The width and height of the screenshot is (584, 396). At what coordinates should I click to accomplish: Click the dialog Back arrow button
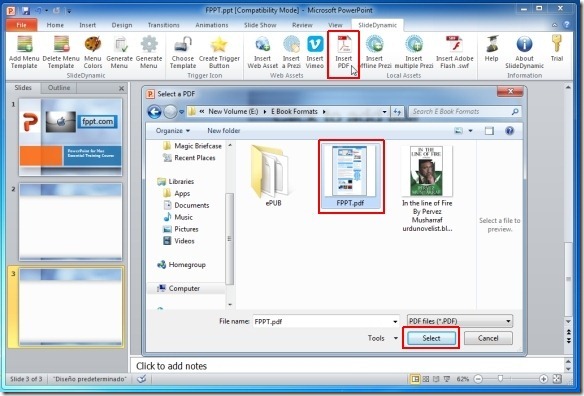point(155,112)
